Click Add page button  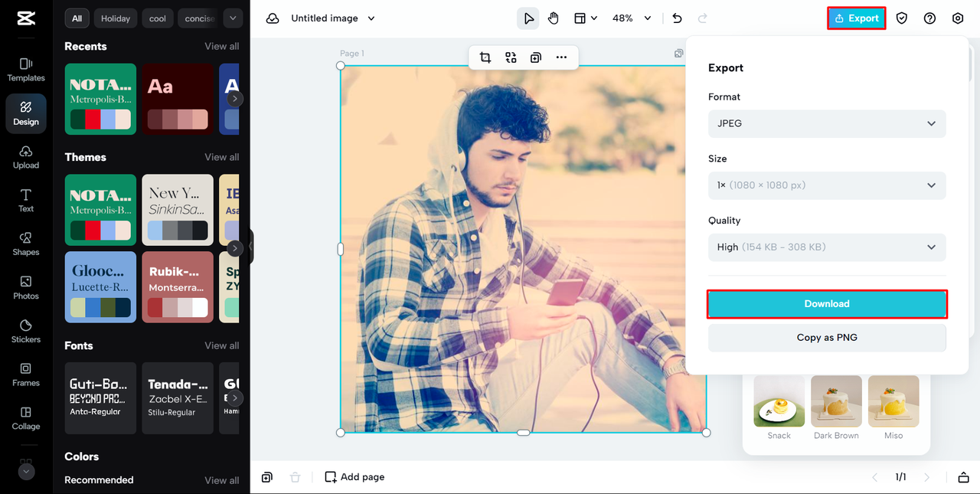pyautogui.click(x=354, y=477)
